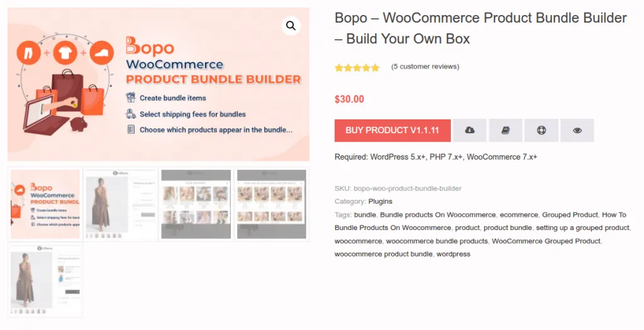Click the 'ecommerce' tag
This screenshot has width=644, height=330.
click(x=519, y=214)
